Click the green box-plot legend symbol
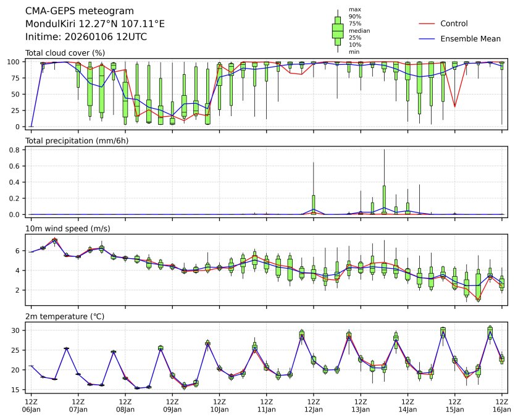The image size is (518, 420). (338, 31)
